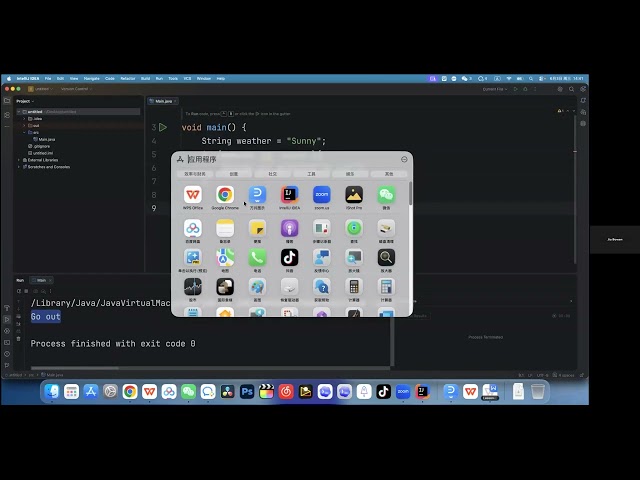Open the Navigate menu
The height and width of the screenshot is (480, 640).
click(x=91, y=78)
